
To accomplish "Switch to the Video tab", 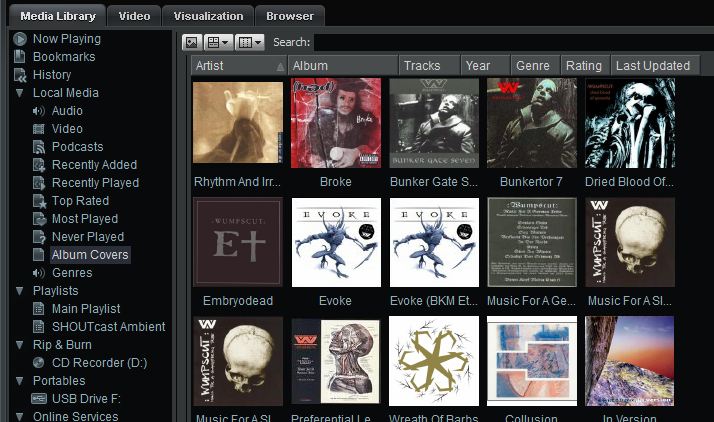I will coord(134,16).
